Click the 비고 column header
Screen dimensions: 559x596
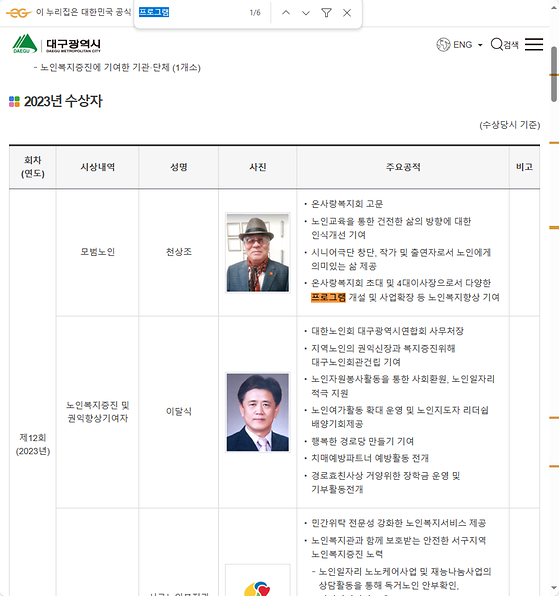click(524, 167)
